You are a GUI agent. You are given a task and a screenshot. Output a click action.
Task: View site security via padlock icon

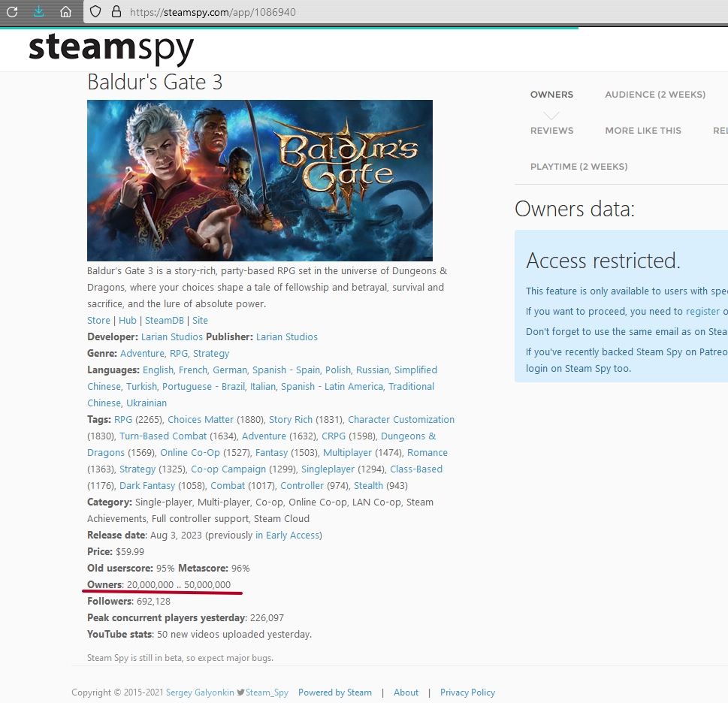pyautogui.click(x=116, y=11)
